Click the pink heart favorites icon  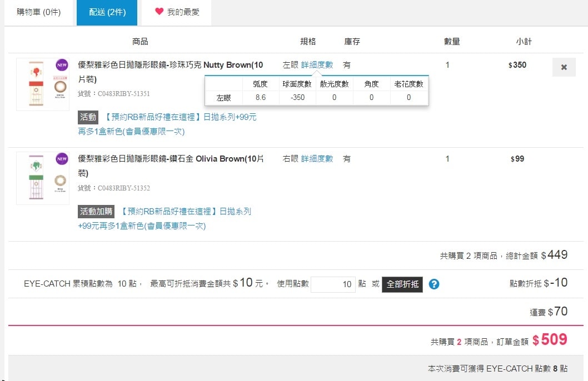[159, 12]
